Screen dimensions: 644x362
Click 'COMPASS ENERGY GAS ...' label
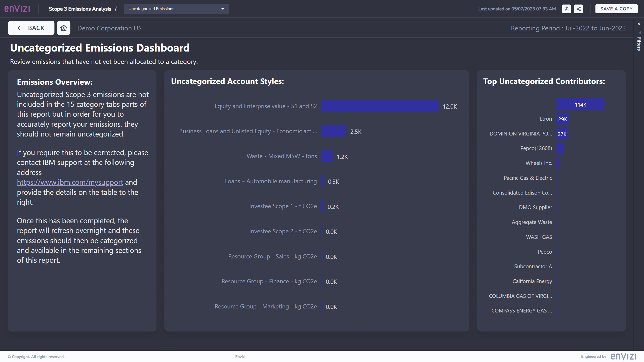click(x=522, y=311)
